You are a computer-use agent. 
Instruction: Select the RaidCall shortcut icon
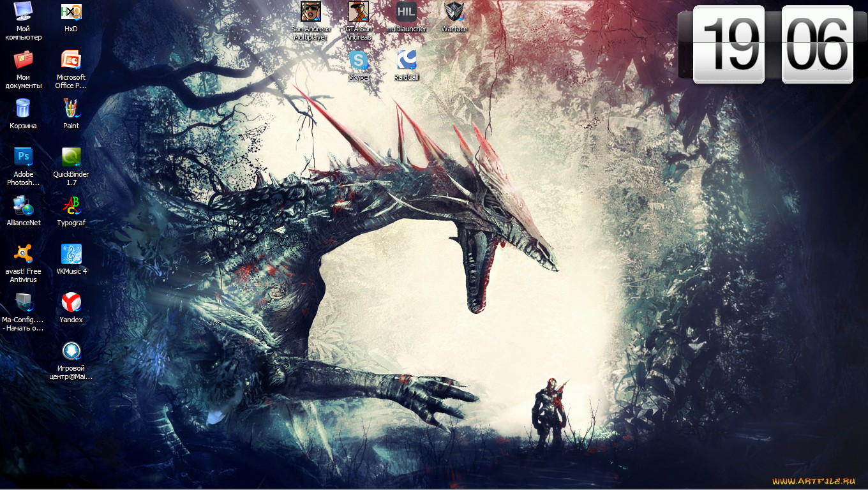[x=407, y=60]
